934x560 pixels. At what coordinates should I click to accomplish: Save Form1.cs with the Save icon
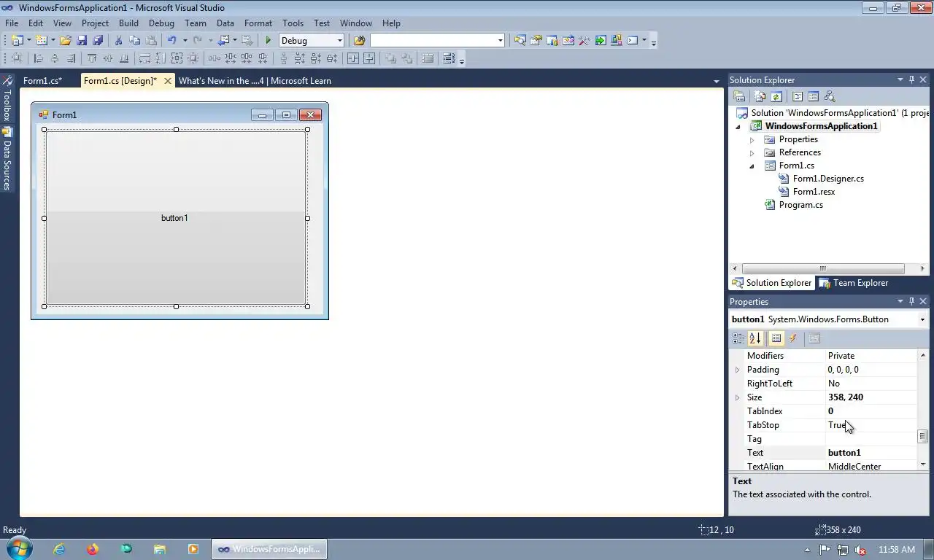click(82, 41)
